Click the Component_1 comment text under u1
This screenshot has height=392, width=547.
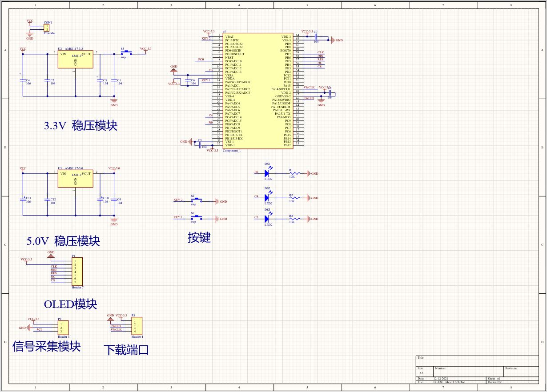coord(232,151)
